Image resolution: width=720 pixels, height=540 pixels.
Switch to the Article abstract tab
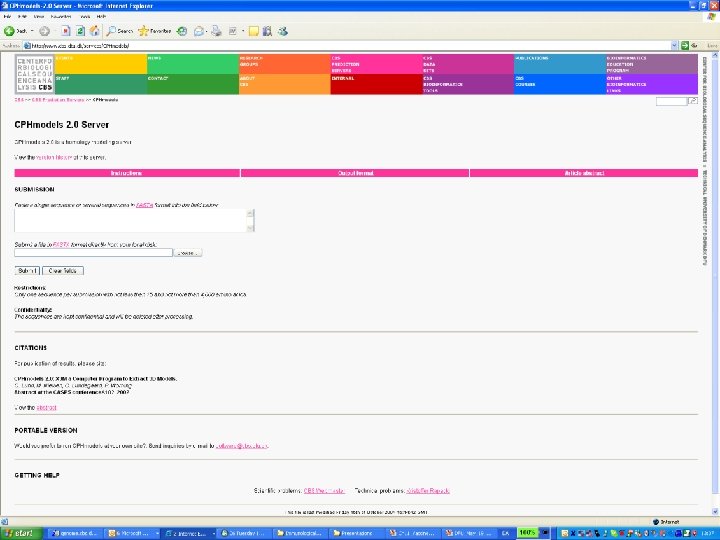pyautogui.click(x=584, y=173)
